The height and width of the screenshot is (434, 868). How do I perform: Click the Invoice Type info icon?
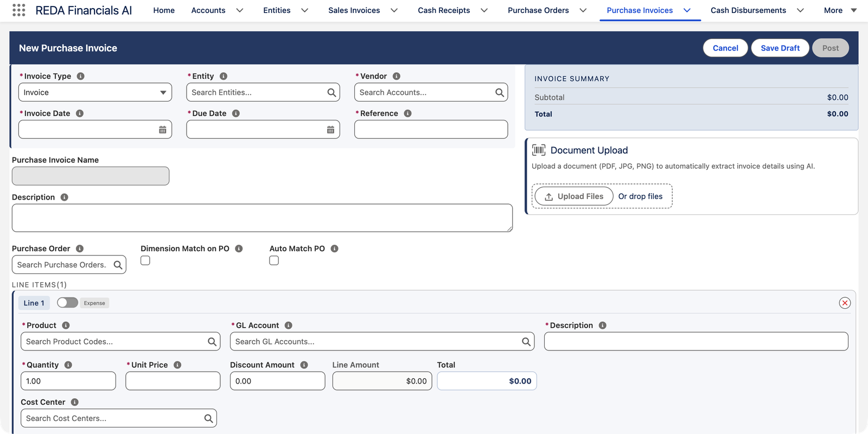(80, 76)
